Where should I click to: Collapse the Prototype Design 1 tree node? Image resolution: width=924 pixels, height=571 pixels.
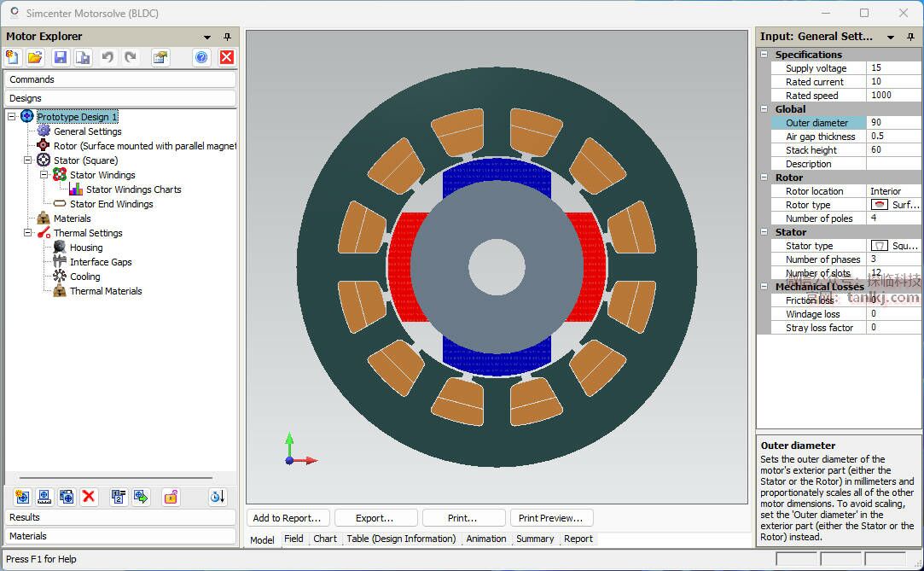coord(11,116)
